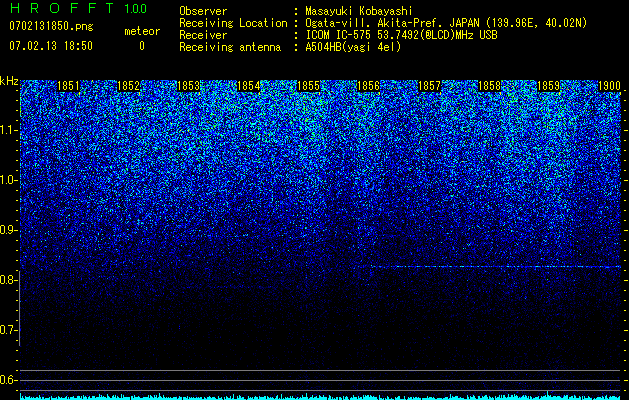Click the Receiving antenna label

tap(230, 47)
